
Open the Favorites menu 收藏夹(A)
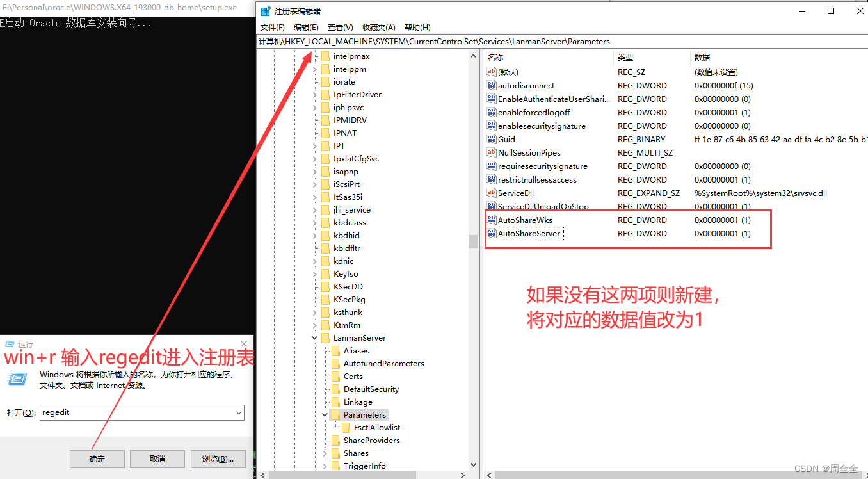click(x=379, y=27)
